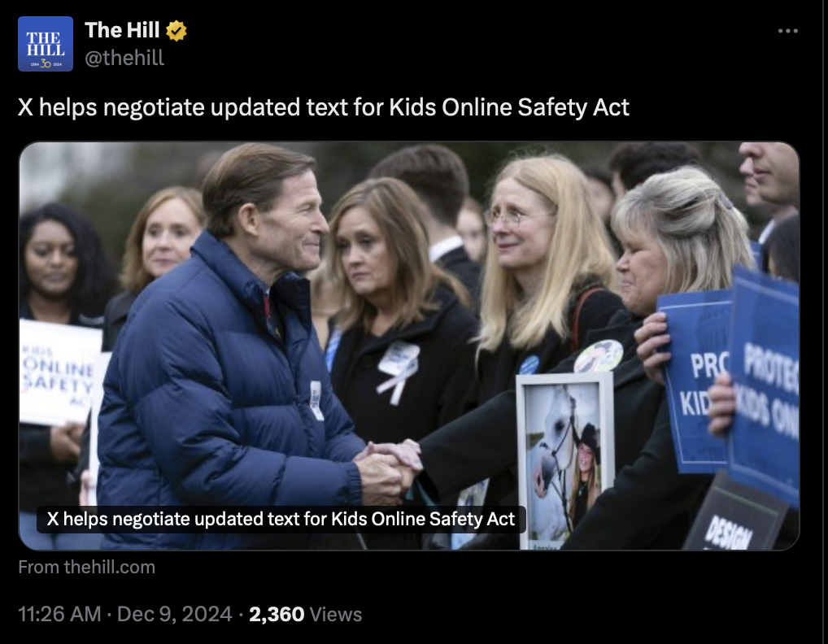The width and height of the screenshot is (828, 644).
Task: Open the article preview card image
Action: tap(409, 346)
